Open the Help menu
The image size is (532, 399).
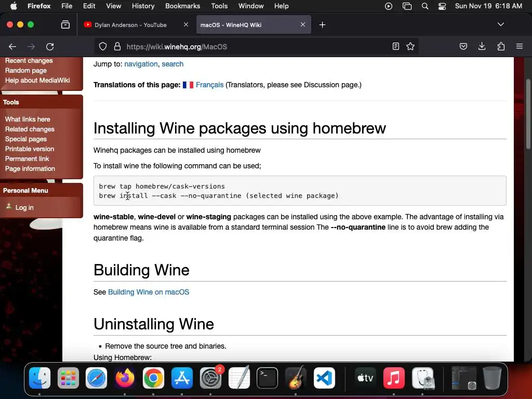(x=281, y=6)
